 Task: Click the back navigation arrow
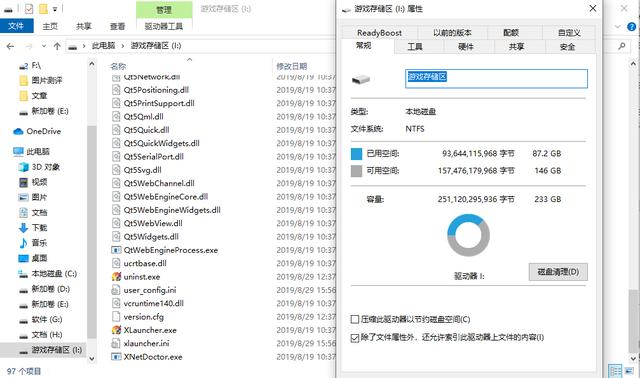point(10,47)
